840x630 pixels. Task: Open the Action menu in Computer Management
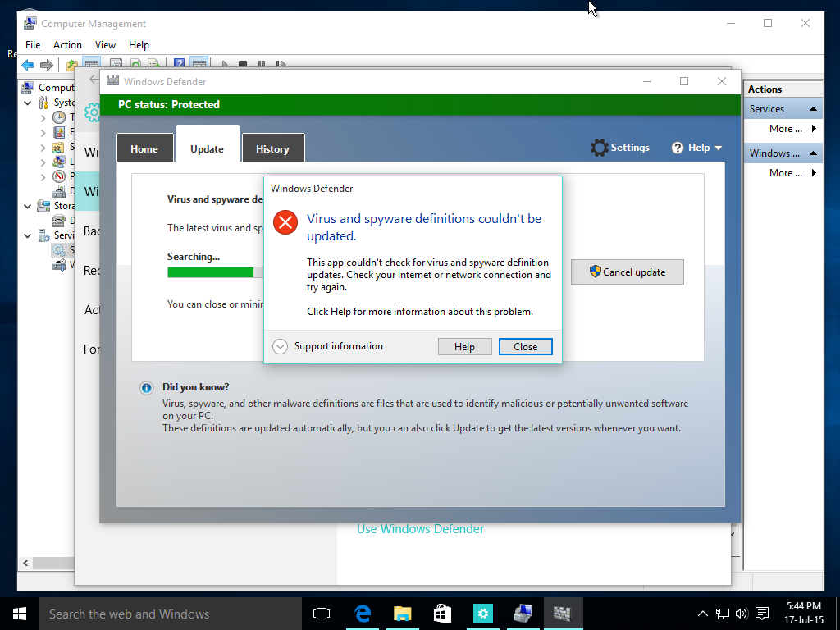(67, 45)
